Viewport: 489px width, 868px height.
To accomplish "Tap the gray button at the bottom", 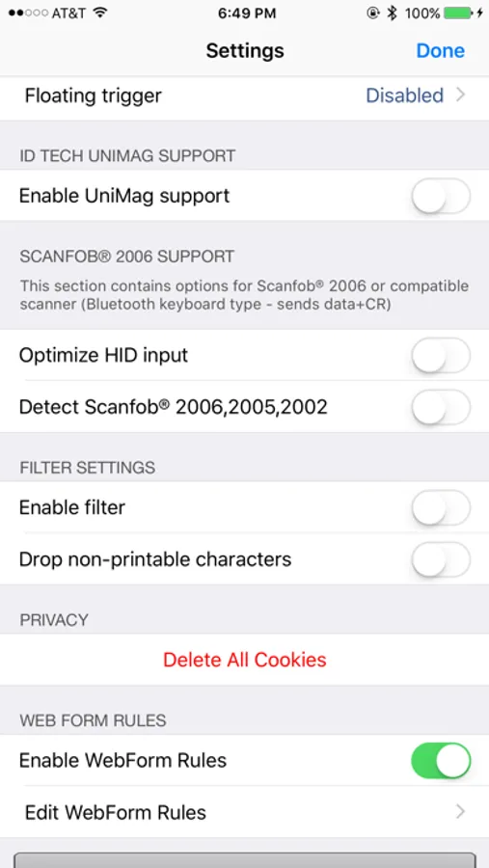I will (x=244, y=860).
